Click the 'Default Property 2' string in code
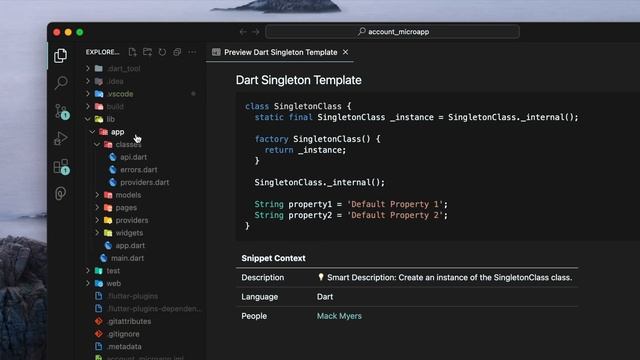This screenshot has width=640, height=360. click(x=395, y=215)
